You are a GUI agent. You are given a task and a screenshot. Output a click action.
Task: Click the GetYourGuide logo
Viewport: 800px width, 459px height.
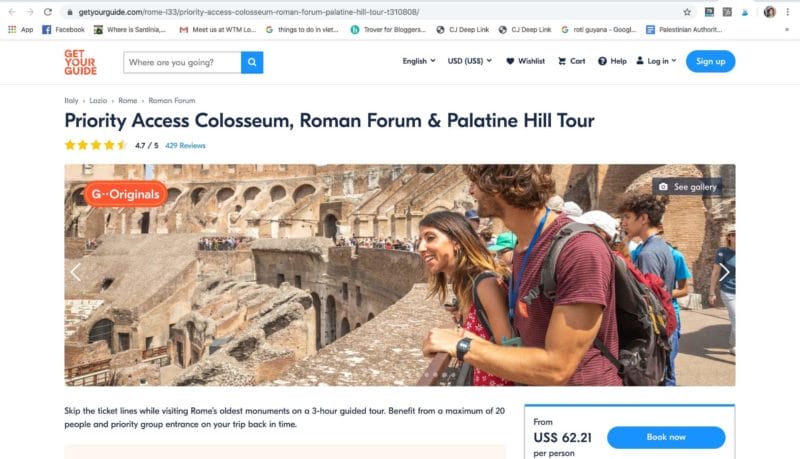80,62
